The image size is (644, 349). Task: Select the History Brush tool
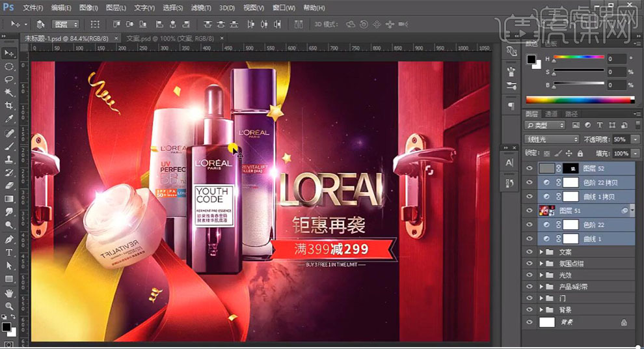click(x=8, y=173)
